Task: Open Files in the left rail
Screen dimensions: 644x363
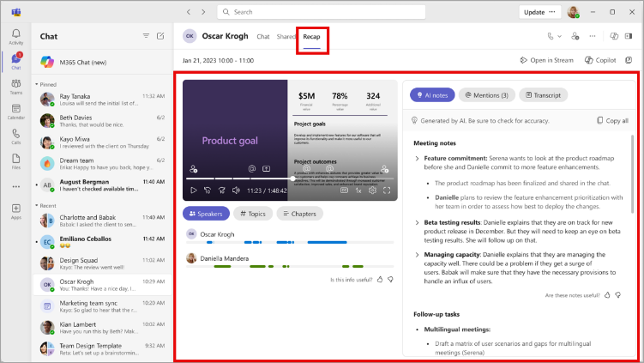Action: (x=16, y=161)
